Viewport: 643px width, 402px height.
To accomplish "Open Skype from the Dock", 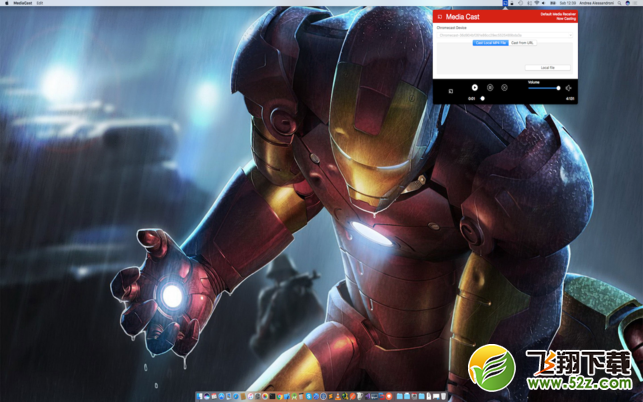I will pyautogui.click(x=309, y=397).
